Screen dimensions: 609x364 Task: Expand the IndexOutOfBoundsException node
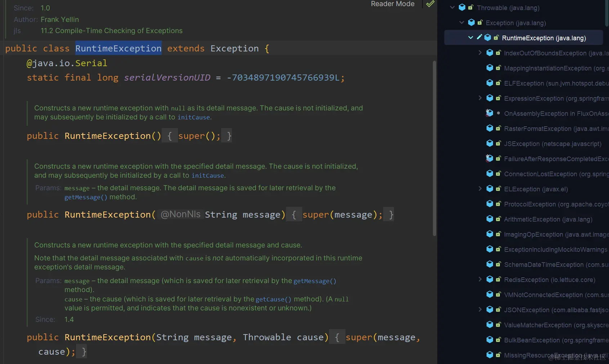(480, 53)
